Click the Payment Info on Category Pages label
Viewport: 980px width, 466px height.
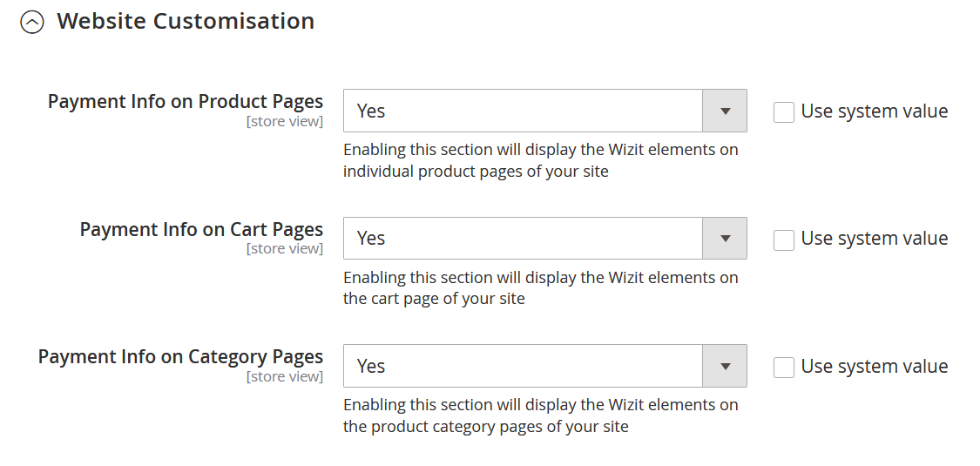point(180,356)
